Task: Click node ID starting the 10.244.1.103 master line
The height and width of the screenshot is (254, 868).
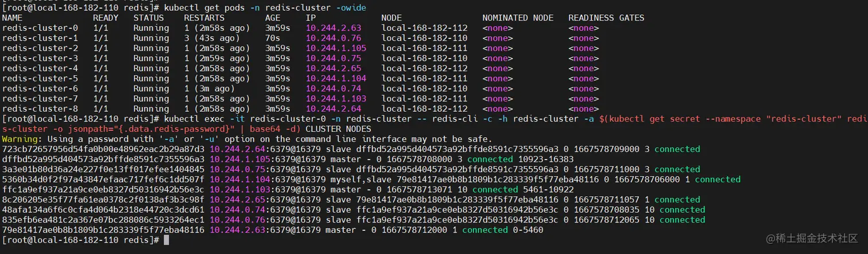Action: pyautogui.click(x=103, y=189)
